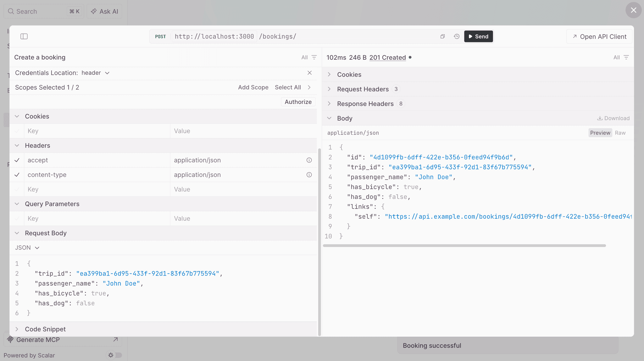Click Add Scope
Viewport: 644px width, 361px height.
[x=253, y=87]
